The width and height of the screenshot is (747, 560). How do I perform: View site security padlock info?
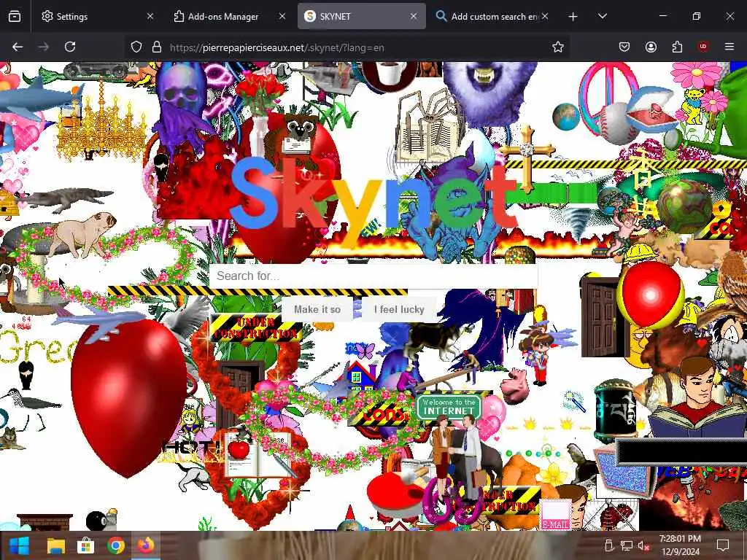(157, 47)
